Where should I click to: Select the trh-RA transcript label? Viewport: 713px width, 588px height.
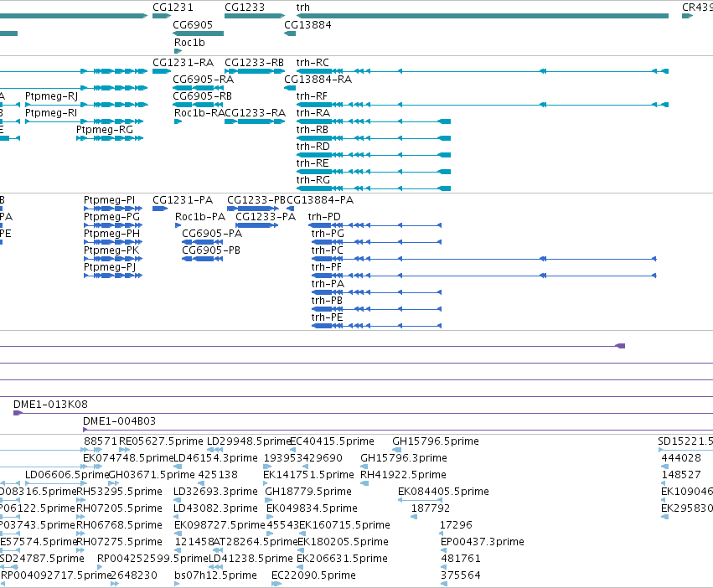pyautogui.click(x=313, y=113)
